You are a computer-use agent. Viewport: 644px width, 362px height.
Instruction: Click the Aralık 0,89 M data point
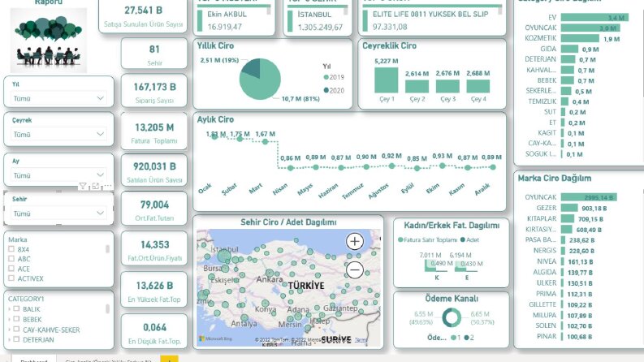tap(493, 167)
